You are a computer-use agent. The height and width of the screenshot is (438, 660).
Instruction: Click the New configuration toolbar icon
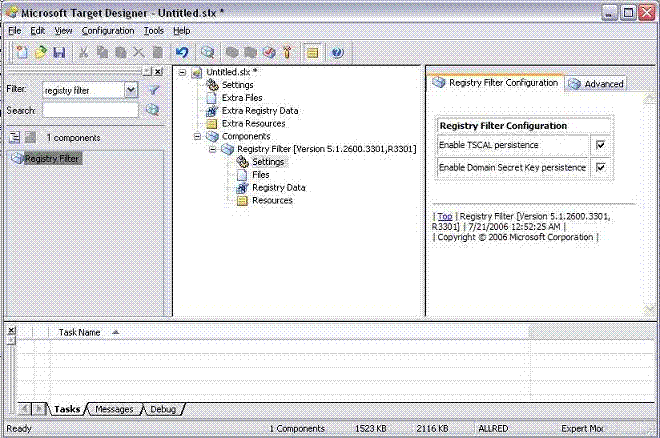click(22, 52)
